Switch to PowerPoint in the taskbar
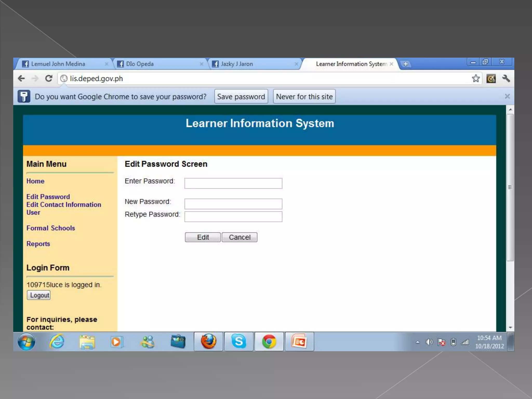This screenshot has height=399, width=532. (299, 342)
